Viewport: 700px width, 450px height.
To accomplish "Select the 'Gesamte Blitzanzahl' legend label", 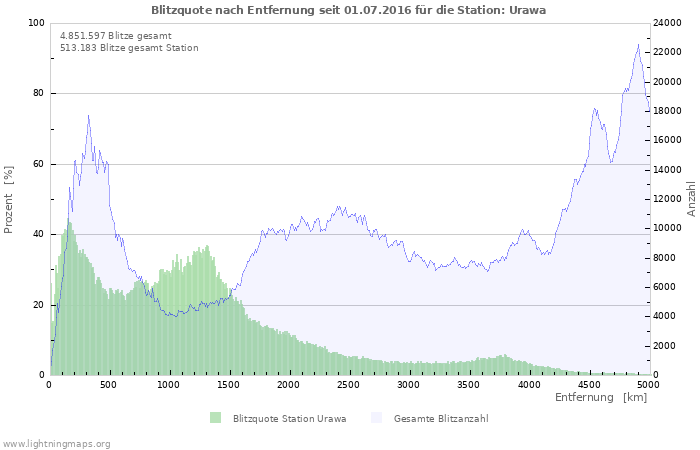I will coord(441,418).
